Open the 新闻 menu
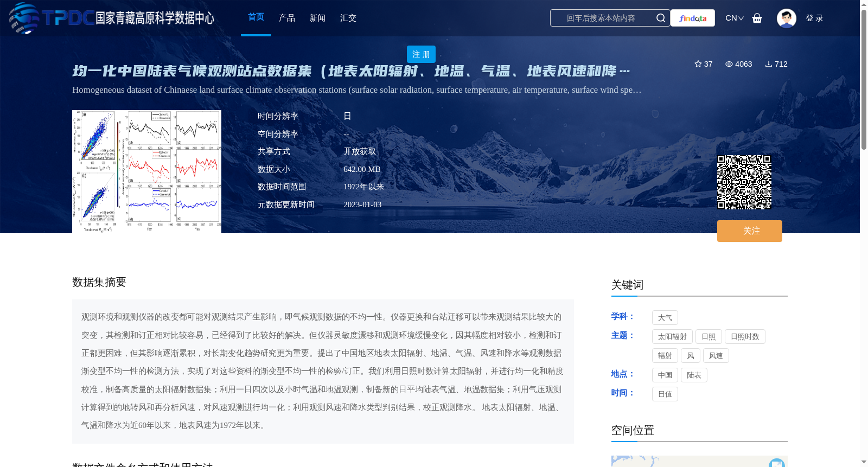 pos(317,18)
